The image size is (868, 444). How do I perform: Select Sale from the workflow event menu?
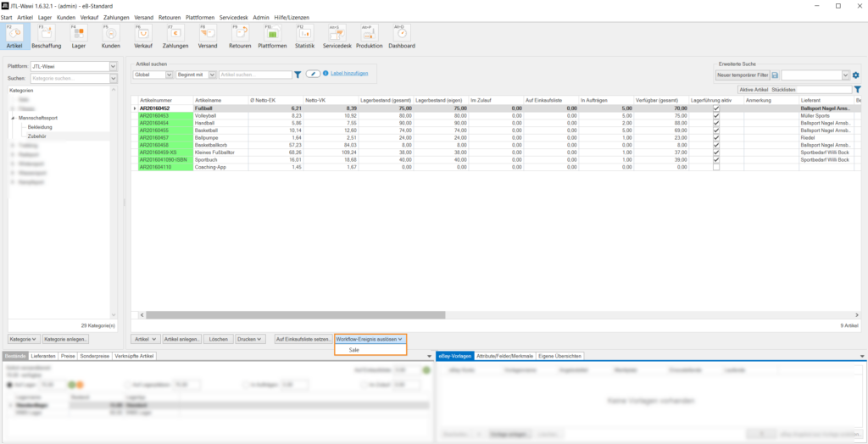pos(353,349)
